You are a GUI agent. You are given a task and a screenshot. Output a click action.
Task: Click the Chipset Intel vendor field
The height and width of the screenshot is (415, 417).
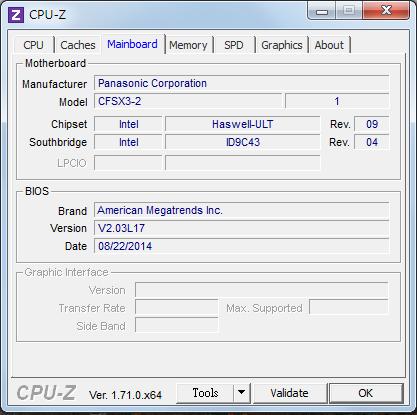coord(128,124)
